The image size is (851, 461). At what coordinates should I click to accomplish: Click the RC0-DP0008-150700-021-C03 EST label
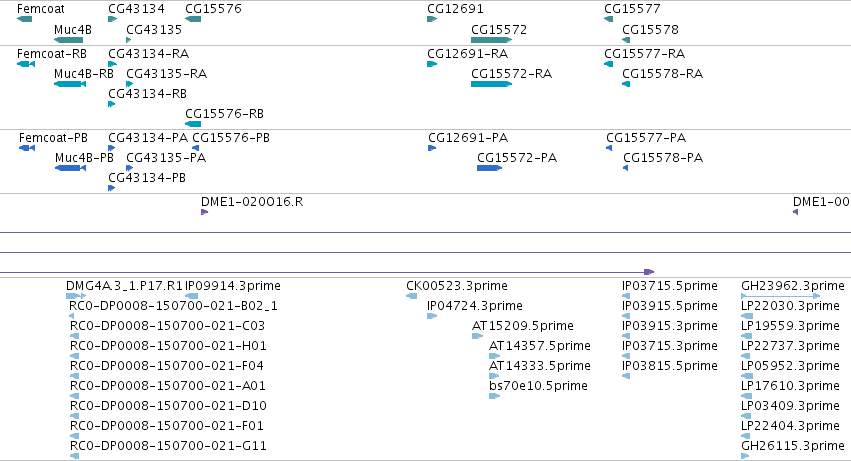[168, 326]
